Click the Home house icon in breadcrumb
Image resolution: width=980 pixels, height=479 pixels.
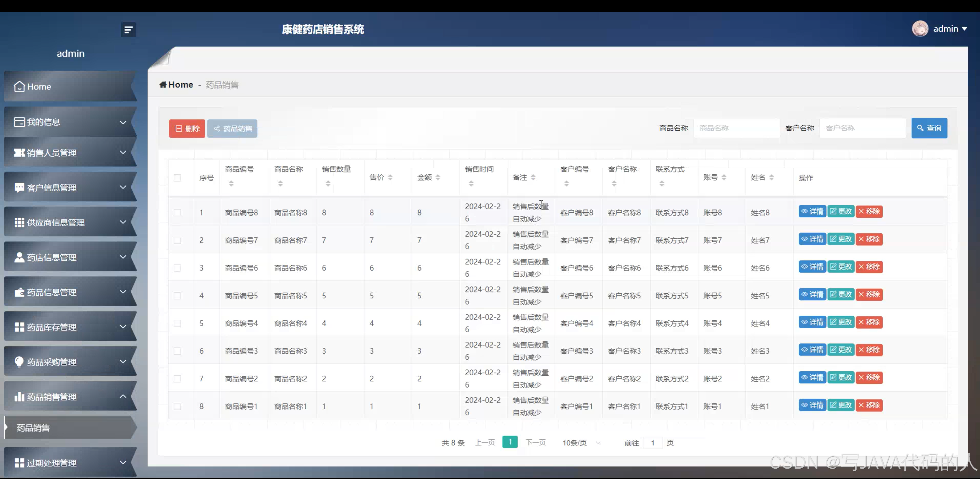[163, 84]
